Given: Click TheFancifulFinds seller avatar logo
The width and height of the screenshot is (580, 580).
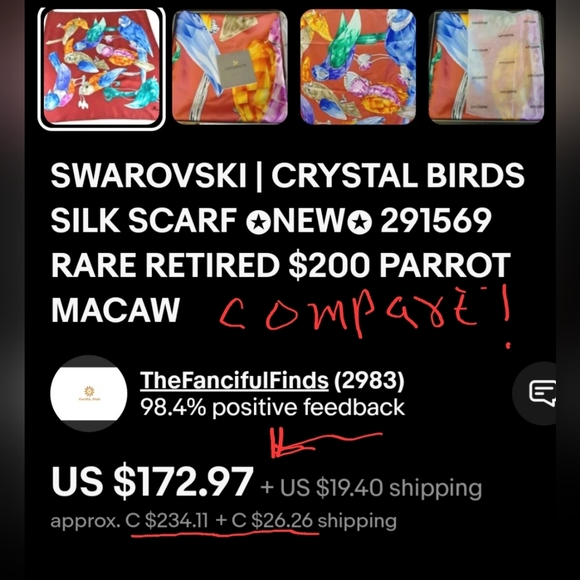Looking at the screenshot, I should coord(89,393).
